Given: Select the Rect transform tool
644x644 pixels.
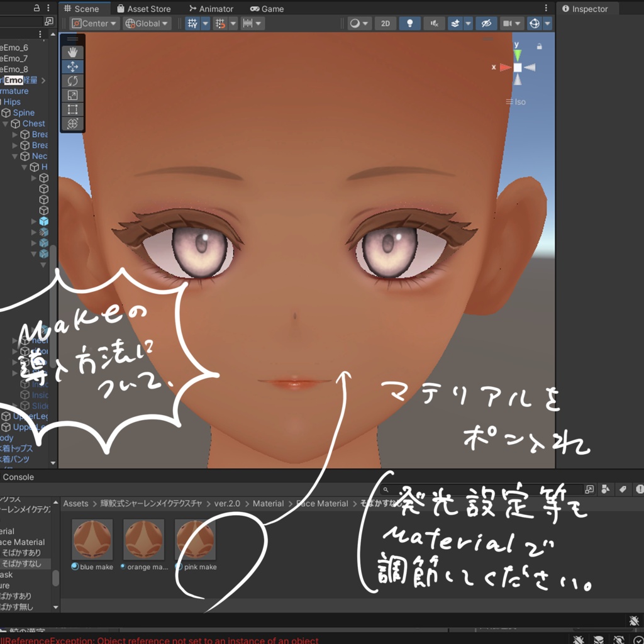Looking at the screenshot, I should (73, 109).
